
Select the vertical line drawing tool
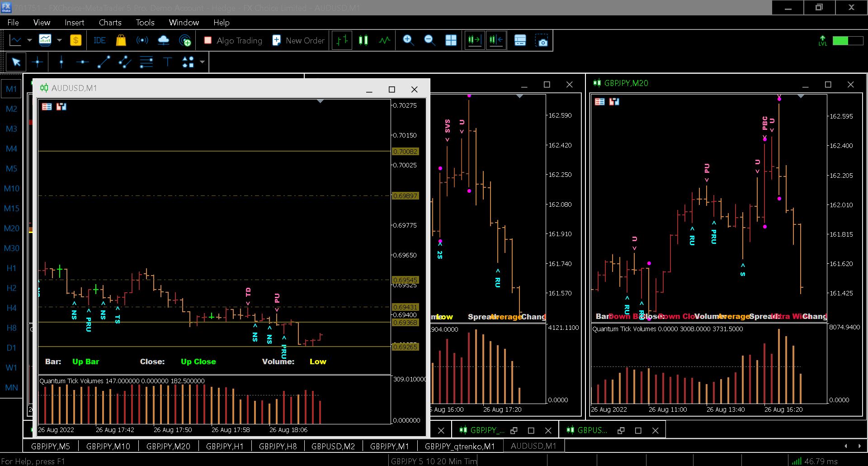61,62
